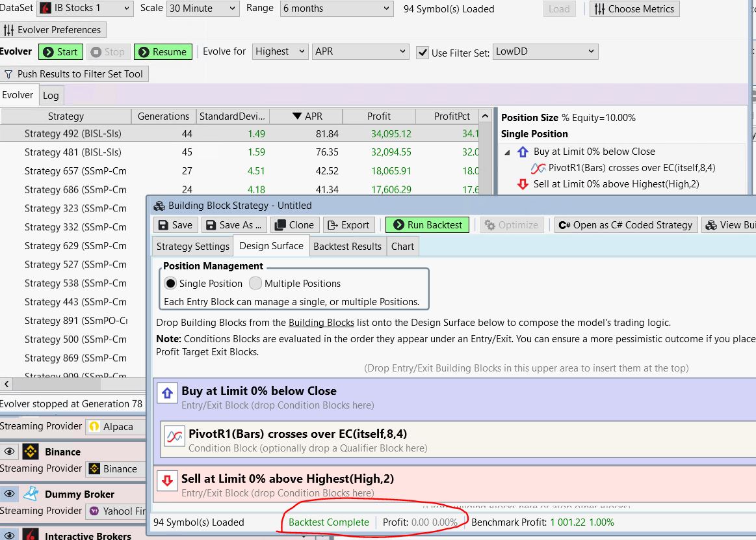The height and width of the screenshot is (540, 756).
Task: Click the blue Buy arrow icon on design surface
Action: coord(168,393)
